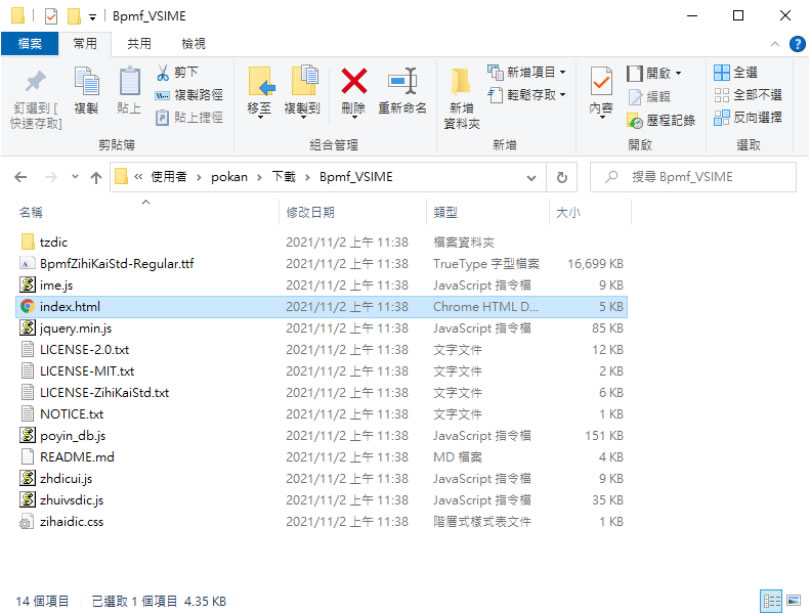This screenshot has width=810, height=614.
Task: Click Rename (重新命名) icon
Action: (402, 82)
